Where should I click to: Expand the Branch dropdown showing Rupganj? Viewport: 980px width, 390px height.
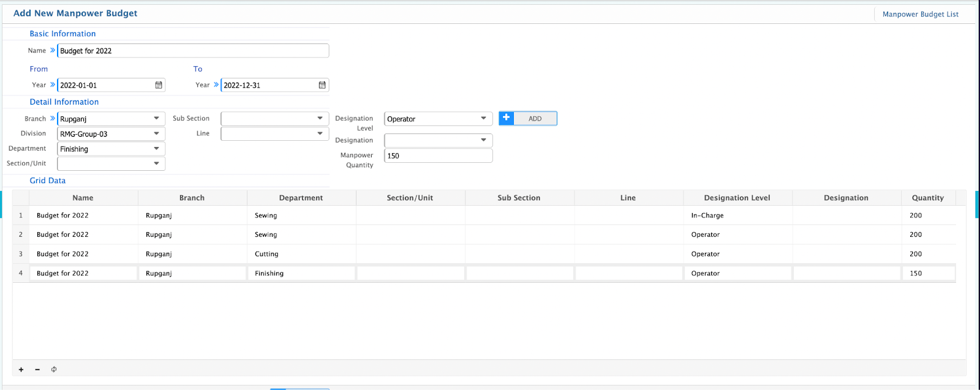tap(157, 118)
